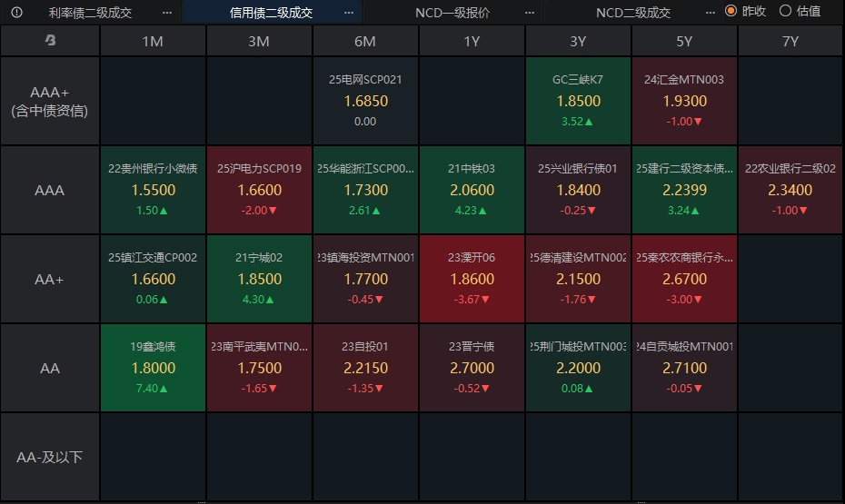Select the AA-及以下 row header
Viewport: 845px width, 504px height.
(x=50, y=457)
